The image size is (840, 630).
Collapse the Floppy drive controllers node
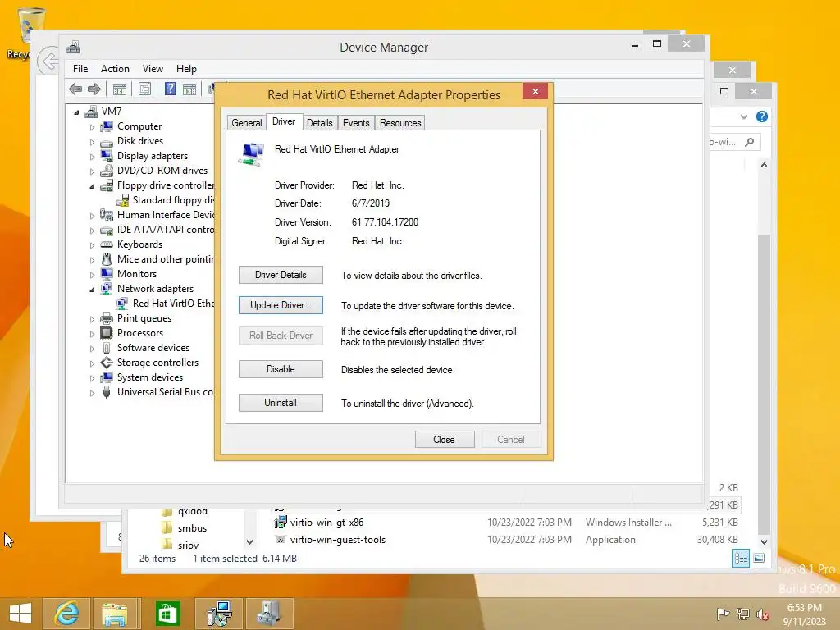(x=92, y=186)
